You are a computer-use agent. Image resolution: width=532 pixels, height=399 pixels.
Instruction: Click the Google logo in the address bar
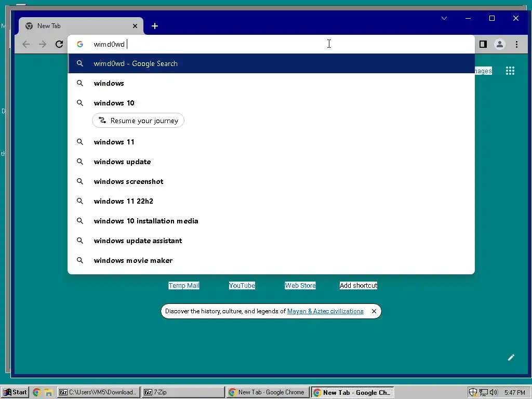tap(79, 44)
